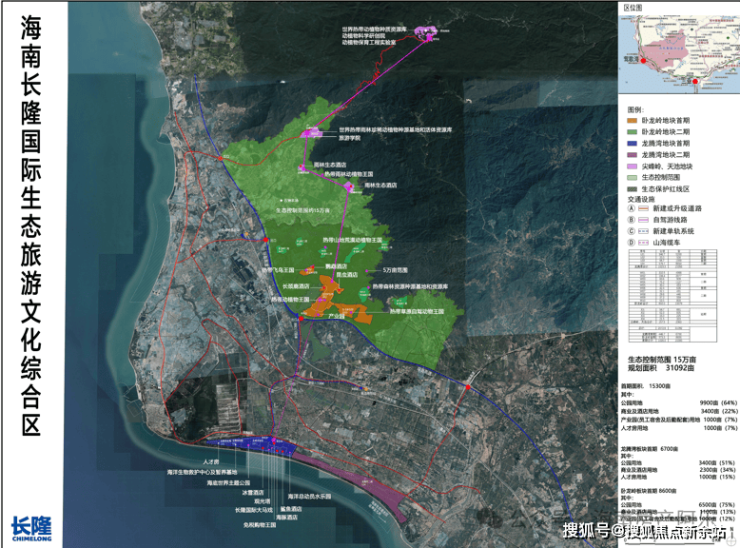Click the 海洋生物救护中心及繁养基地 map label
Image resolution: width=740 pixels, height=548 pixels.
[x=202, y=472]
